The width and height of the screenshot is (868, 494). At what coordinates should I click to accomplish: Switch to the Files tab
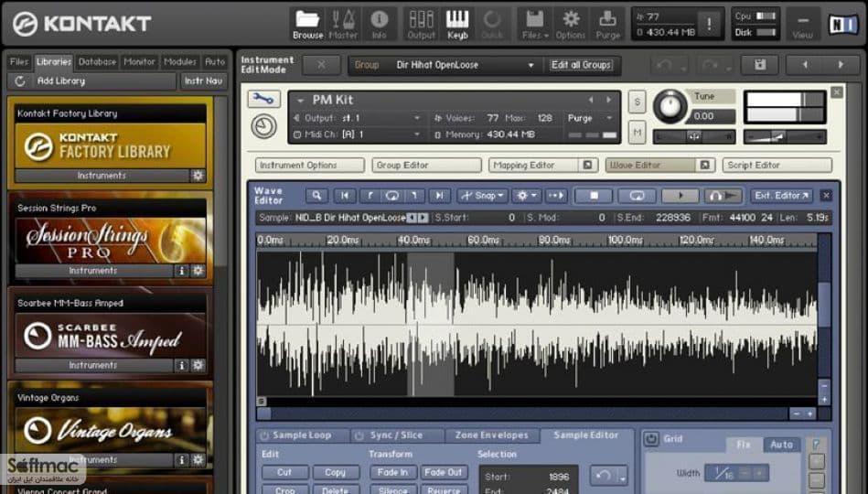coord(19,61)
